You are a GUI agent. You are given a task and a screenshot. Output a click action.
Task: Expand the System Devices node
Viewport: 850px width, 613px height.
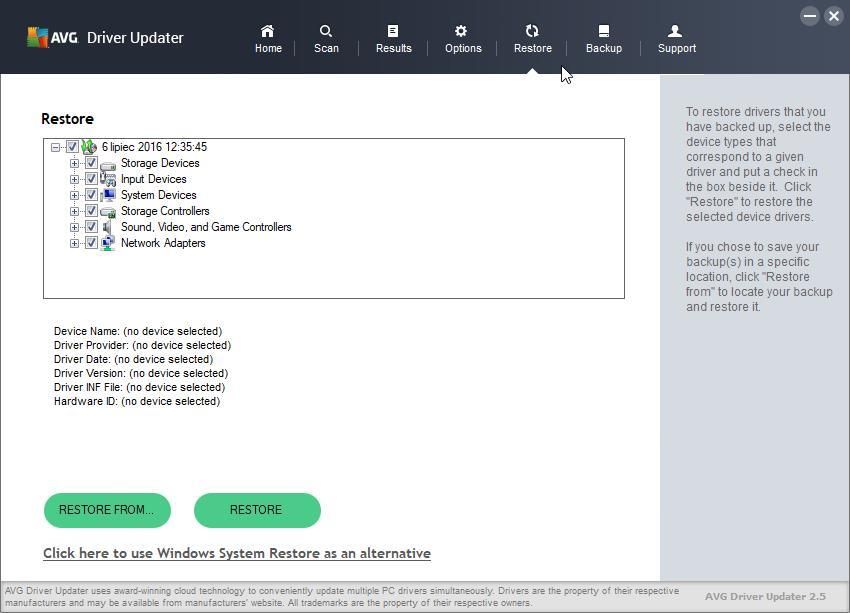(x=74, y=195)
